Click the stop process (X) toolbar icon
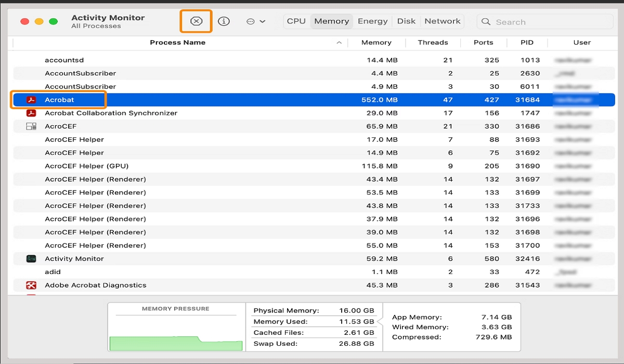The image size is (624, 364). (196, 21)
